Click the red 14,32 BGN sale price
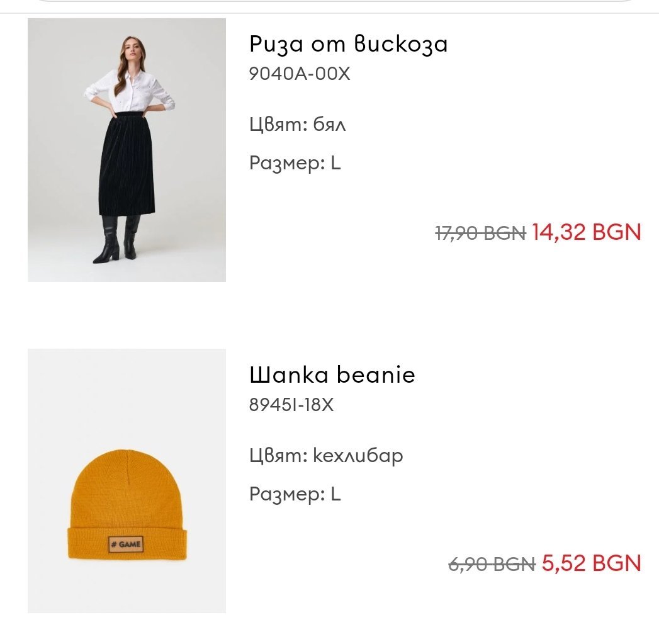The image size is (659, 644). pos(586,232)
